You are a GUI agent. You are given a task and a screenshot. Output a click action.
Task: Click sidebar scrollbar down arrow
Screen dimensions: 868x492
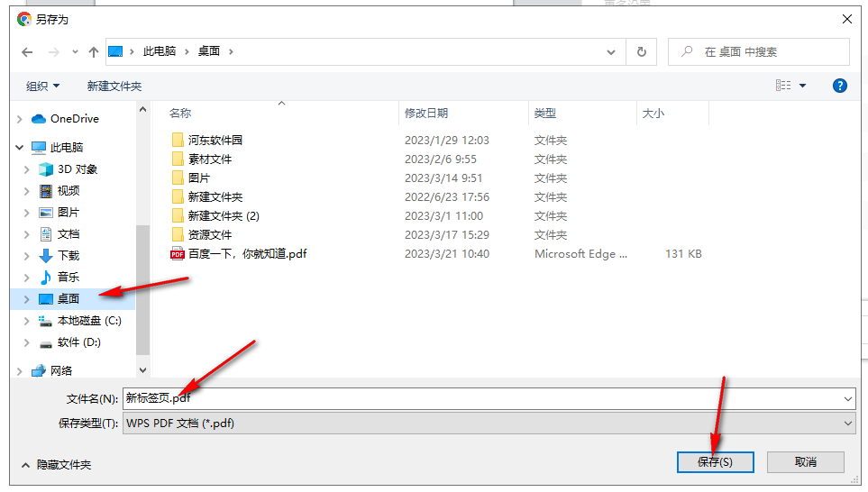[x=142, y=370]
